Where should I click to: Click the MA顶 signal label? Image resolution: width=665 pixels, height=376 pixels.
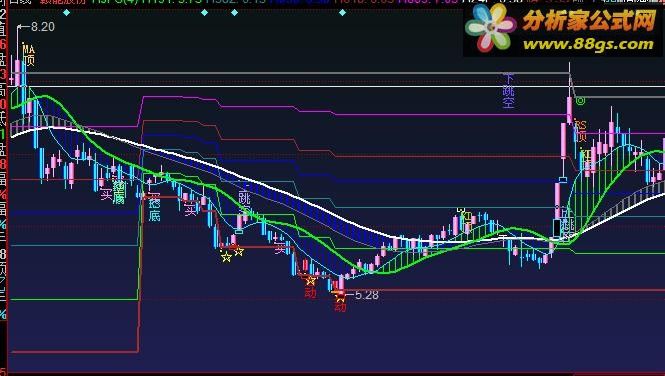(28, 55)
